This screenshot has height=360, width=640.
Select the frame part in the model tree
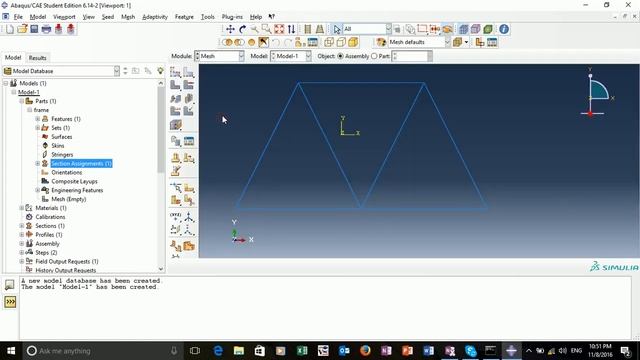pos(41,110)
